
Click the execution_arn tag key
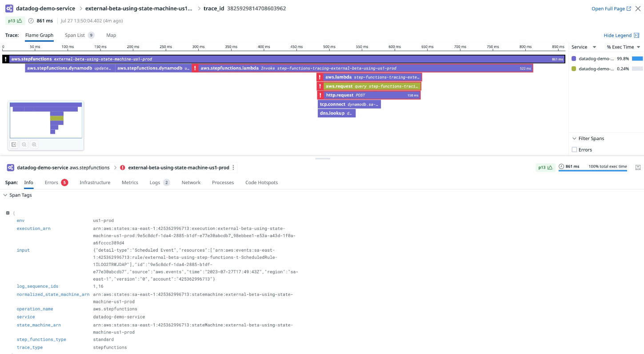34,229
